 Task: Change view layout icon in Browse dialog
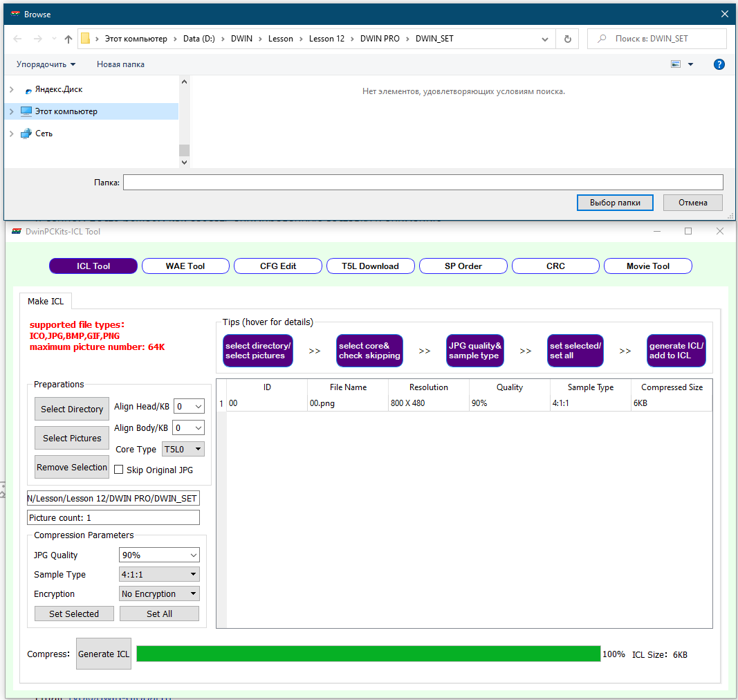[x=675, y=64]
